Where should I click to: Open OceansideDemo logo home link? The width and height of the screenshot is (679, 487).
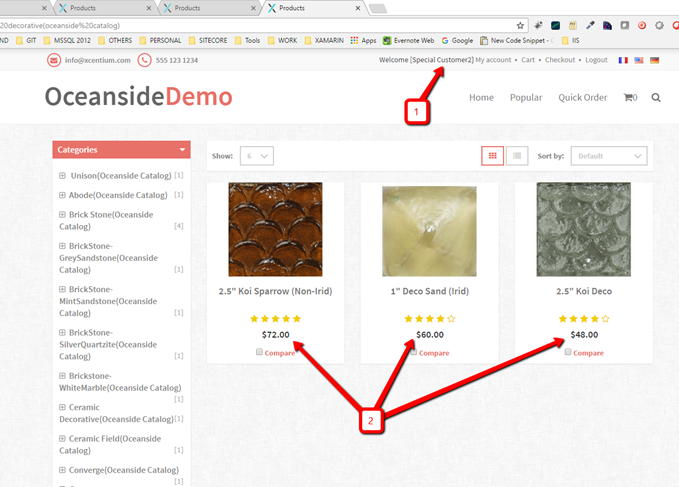pyautogui.click(x=139, y=96)
